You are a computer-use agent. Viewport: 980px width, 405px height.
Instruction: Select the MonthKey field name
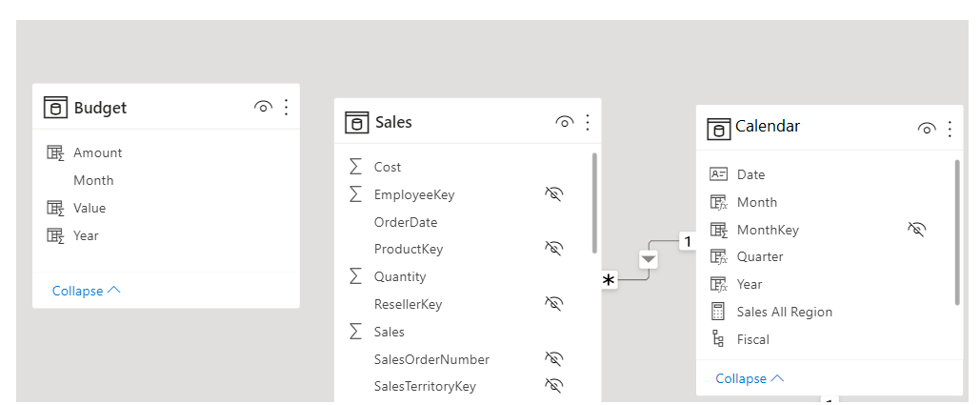click(768, 230)
